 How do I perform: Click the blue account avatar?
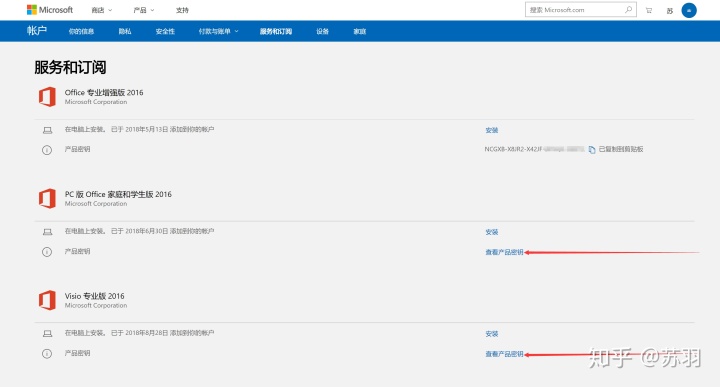(689, 10)
